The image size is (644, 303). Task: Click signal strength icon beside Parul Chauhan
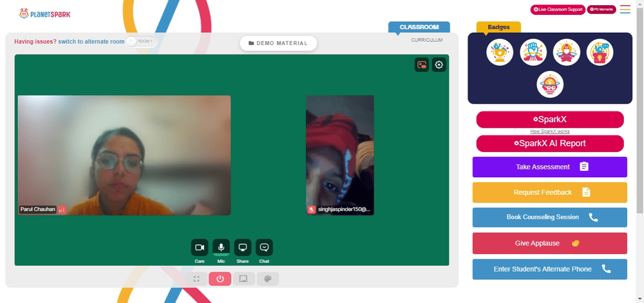62,210
